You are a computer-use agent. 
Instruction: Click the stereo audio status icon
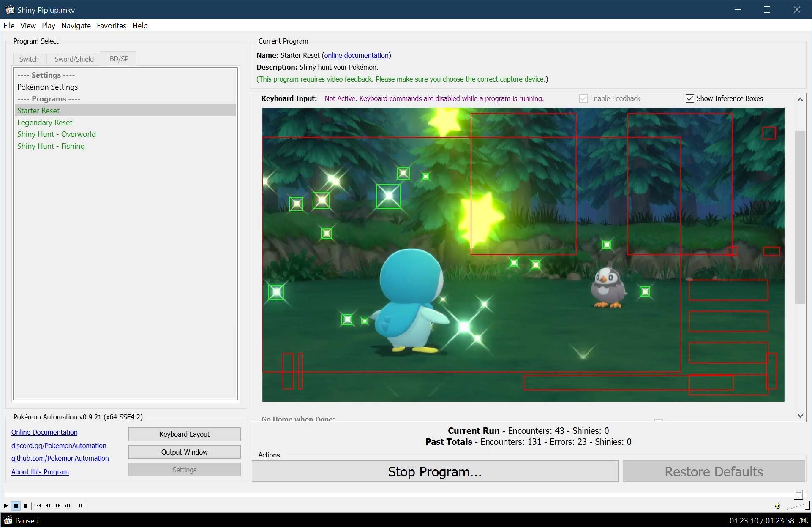pyautogui.click(x=803, y=520)
